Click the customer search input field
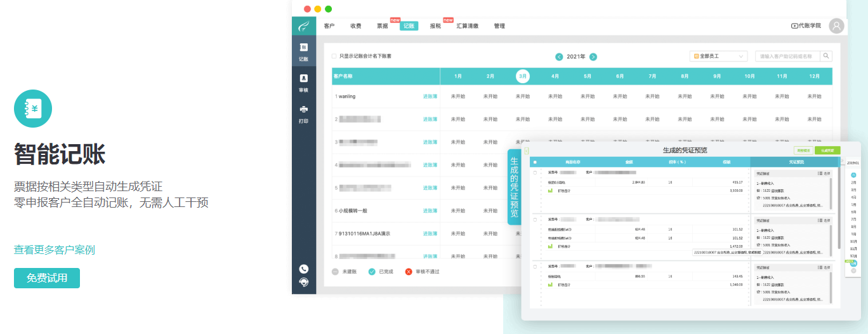 tap(787, 57)
